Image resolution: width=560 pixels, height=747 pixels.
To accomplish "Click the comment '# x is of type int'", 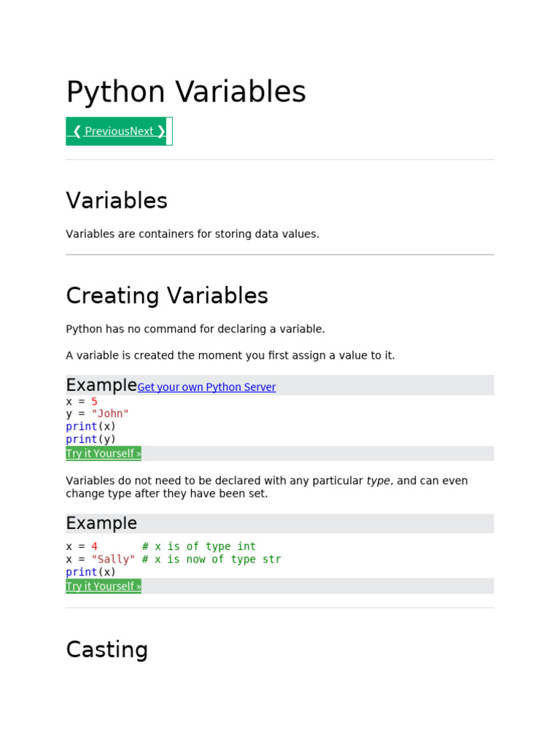I will point(199,546).
